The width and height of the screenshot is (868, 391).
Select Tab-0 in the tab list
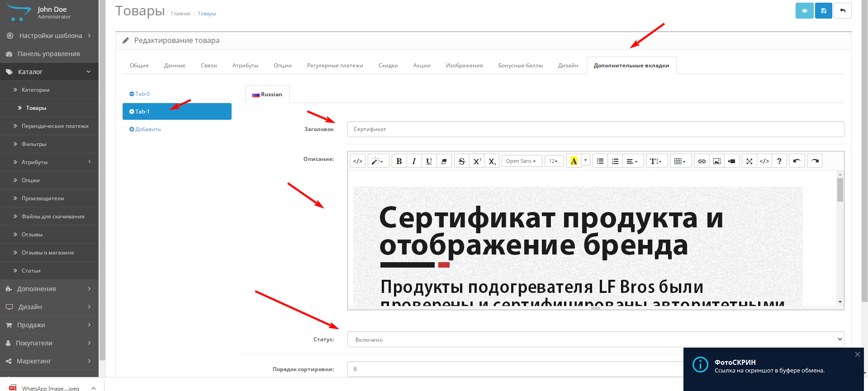(177, 94)
